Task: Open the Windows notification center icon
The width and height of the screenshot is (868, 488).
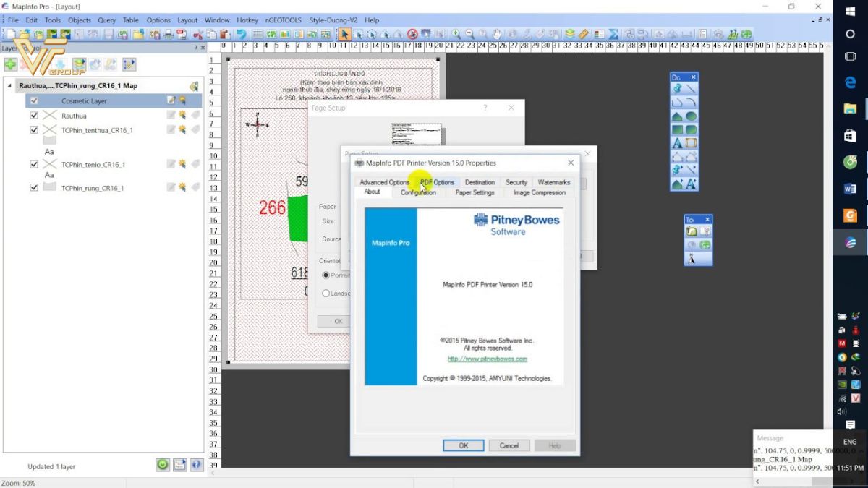Action: tap(850, 425)
